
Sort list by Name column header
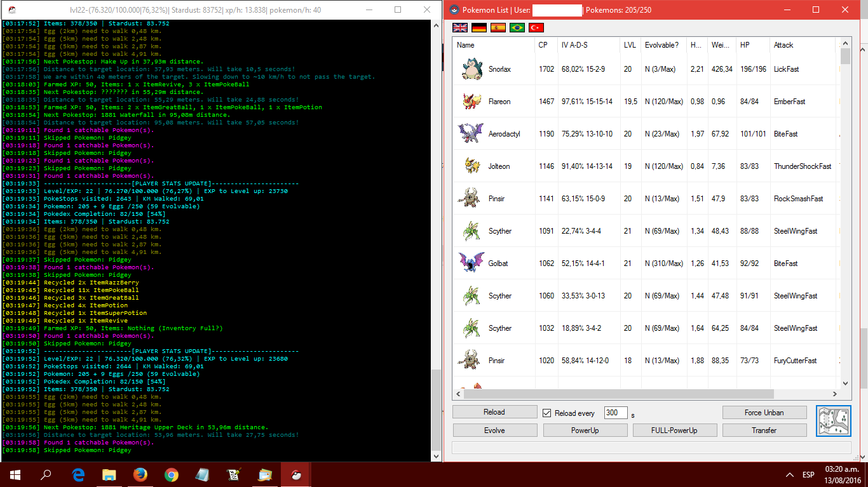pyautogui.click(x=494, y=45)
